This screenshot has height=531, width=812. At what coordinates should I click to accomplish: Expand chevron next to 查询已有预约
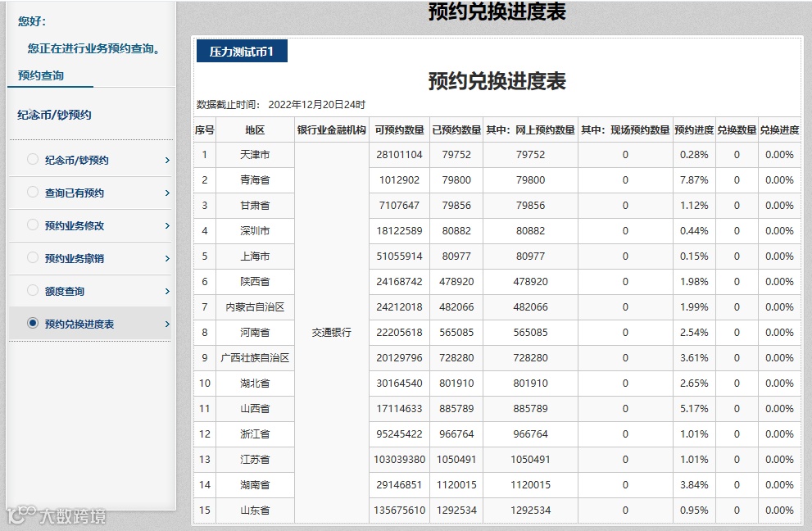click(x=167, y=193)
